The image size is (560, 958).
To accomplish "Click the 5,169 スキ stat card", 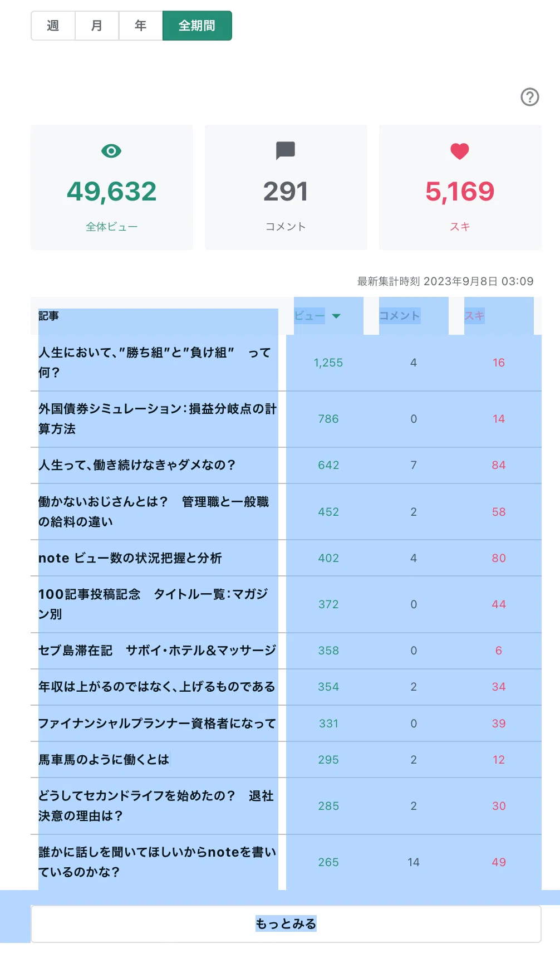I will 460,187.
